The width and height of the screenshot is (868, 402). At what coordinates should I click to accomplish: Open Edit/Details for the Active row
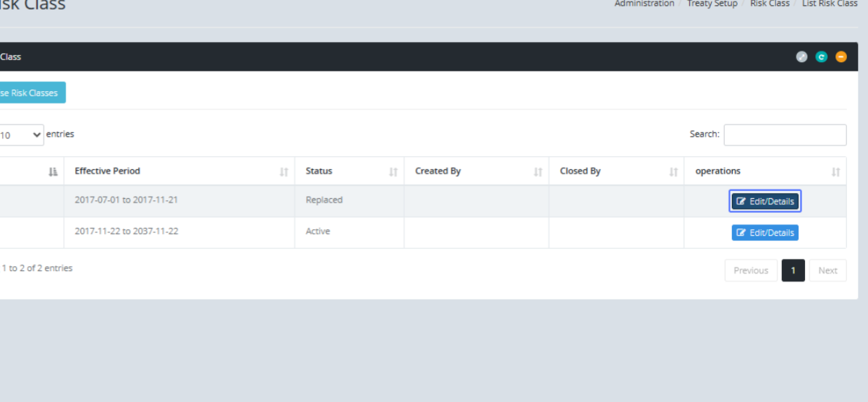pos(765,233)
